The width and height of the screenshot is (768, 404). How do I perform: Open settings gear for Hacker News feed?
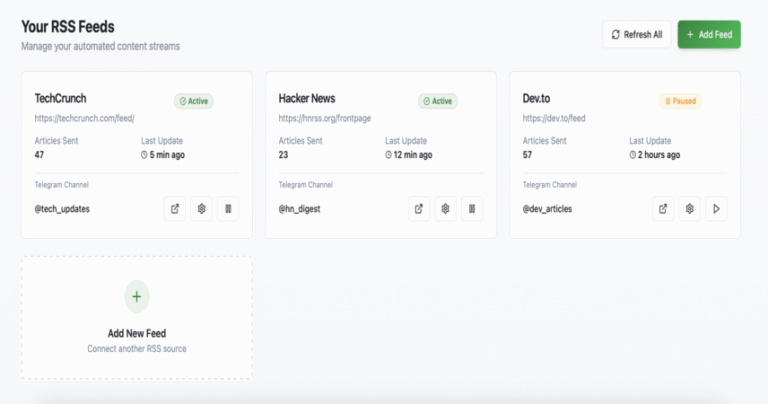point(445,209)
